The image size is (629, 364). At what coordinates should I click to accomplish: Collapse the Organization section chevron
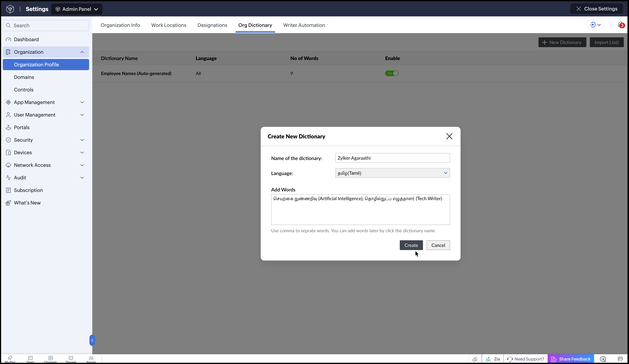click(x=82, y=52)
